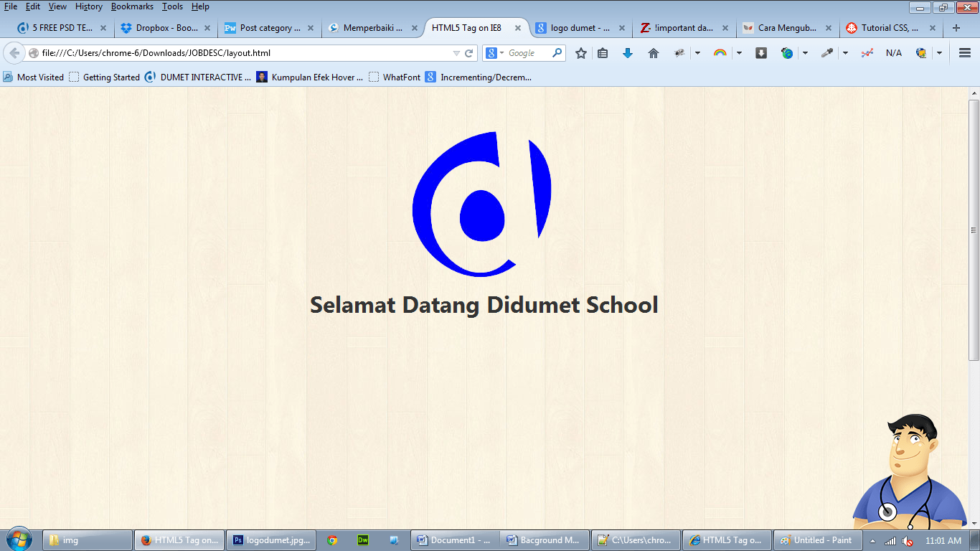Reload the current page
Screen dimensions: 980x551
point(469,53)
